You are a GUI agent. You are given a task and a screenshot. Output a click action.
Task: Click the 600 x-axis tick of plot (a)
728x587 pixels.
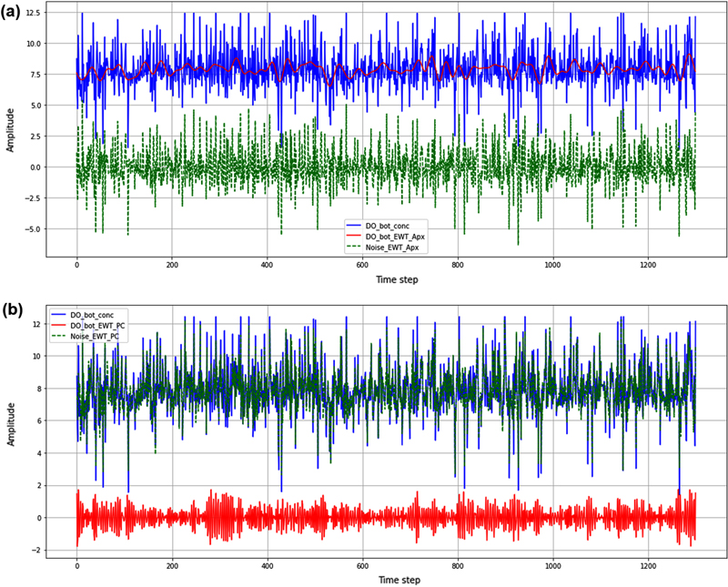pos(362,265)
